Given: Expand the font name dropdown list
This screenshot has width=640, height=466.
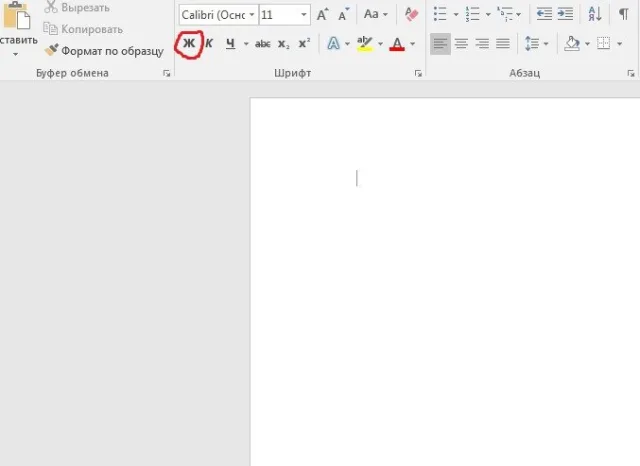Looking at the screenshot, I should coord(252,15).
